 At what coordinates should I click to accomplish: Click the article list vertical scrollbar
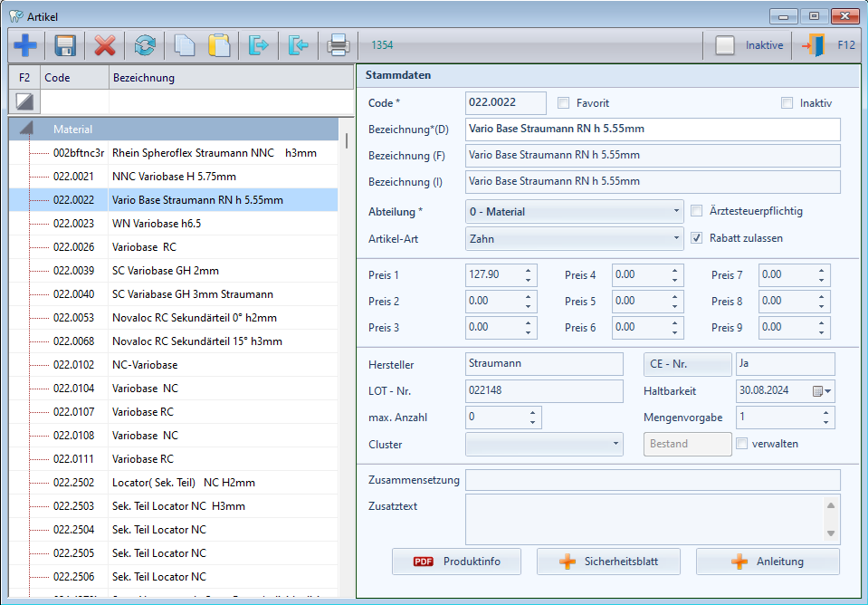(346, 140)
